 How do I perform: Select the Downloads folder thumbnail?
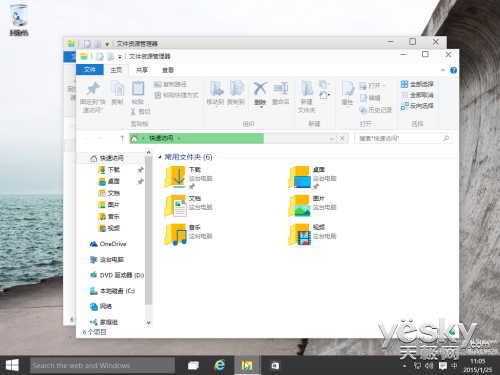175,178
